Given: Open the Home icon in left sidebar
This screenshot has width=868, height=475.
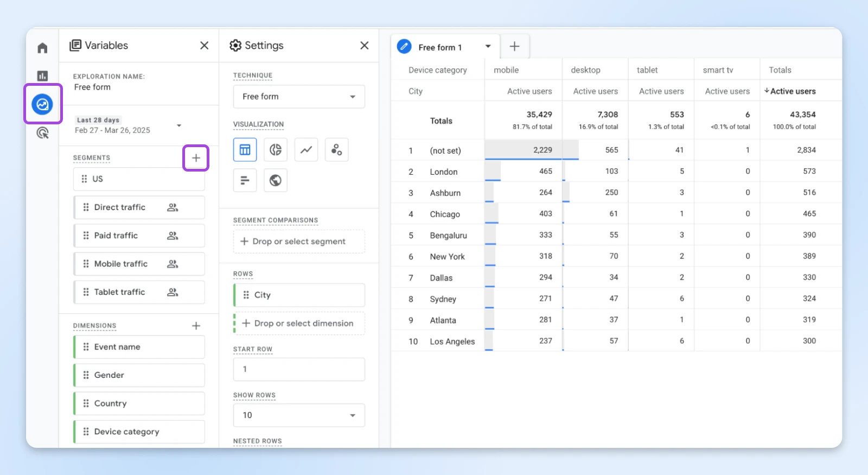Looking at the screenshot, I should (x=42, y=48).
